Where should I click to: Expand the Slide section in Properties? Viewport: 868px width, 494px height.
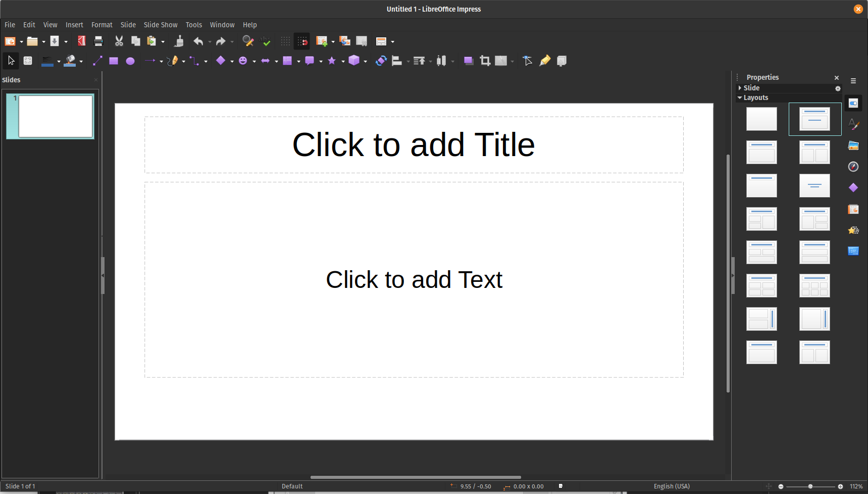click(740, 88)
